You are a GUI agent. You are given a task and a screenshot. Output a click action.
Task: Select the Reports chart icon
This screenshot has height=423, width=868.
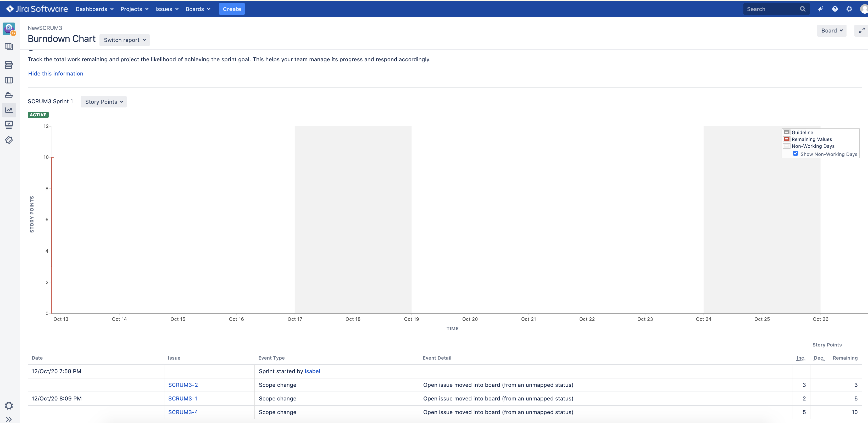[x=9, y=110]
